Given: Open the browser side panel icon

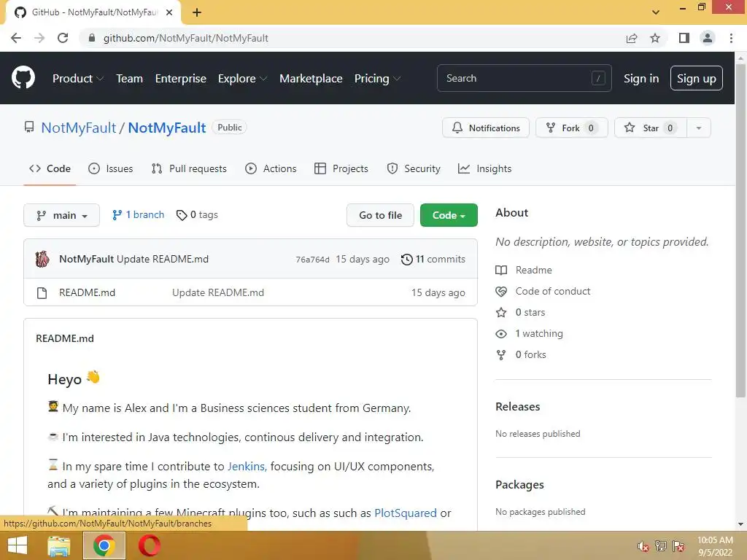Looking at the screenshot, I should (x=684, y=38).
